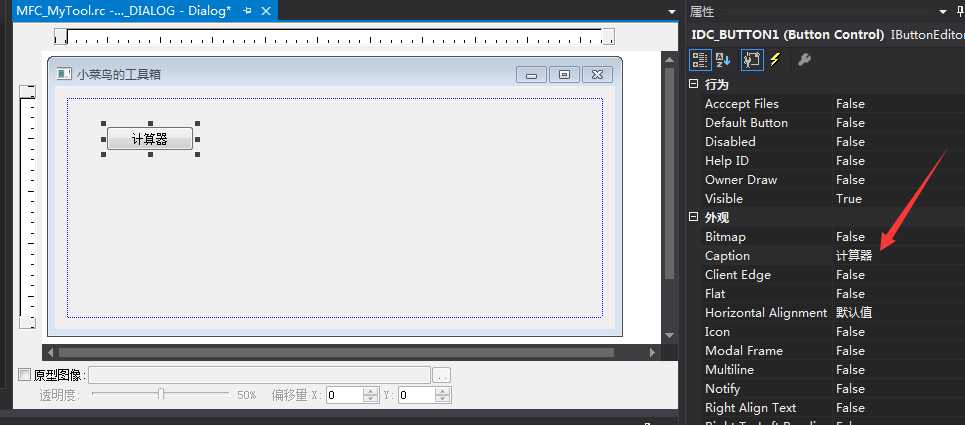Collapse the 外观 category

pyautogui.click(x=694, y=217)
